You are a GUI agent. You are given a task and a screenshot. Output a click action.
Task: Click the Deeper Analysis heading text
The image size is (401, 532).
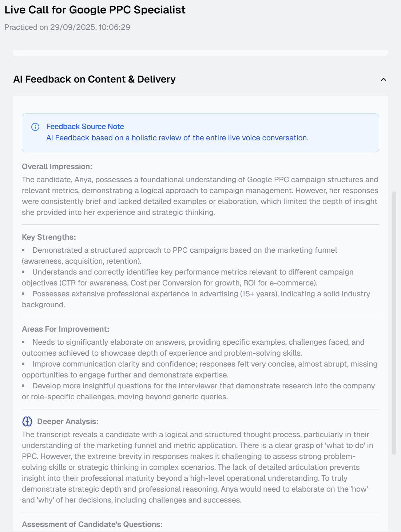click(x=68, y=421)
